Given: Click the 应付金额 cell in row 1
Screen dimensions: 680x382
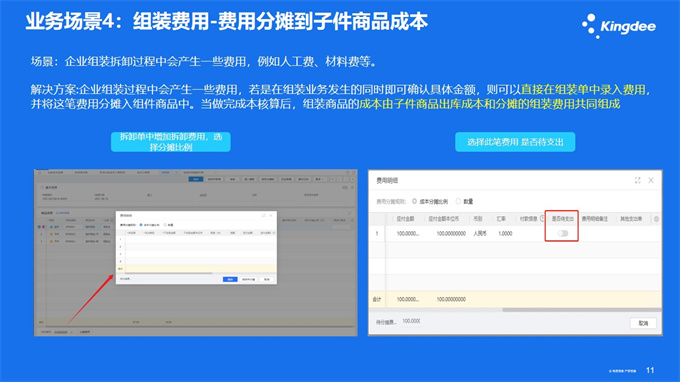Looking at the screenshot, I should point(408,233).
